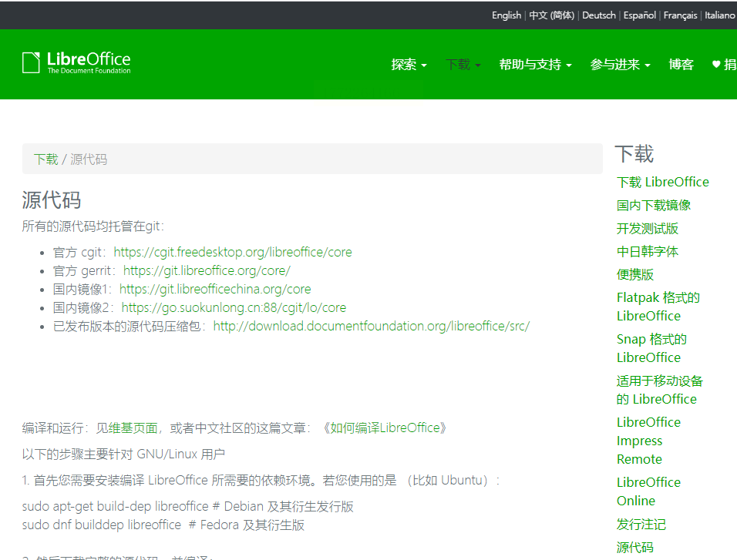Open sidebar link Flatpak 格式的 LibreOffice
The height and width of the screenshot is (560, 737).
[658, 307]
